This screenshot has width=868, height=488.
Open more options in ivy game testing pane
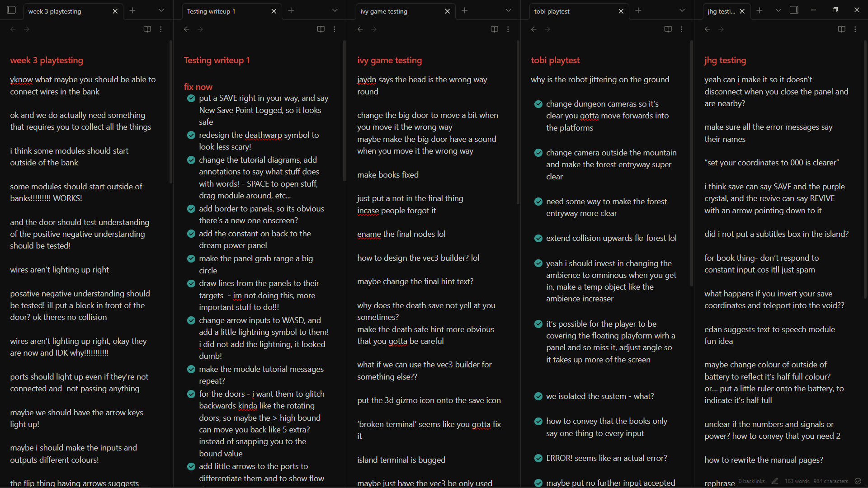point(508,29)
